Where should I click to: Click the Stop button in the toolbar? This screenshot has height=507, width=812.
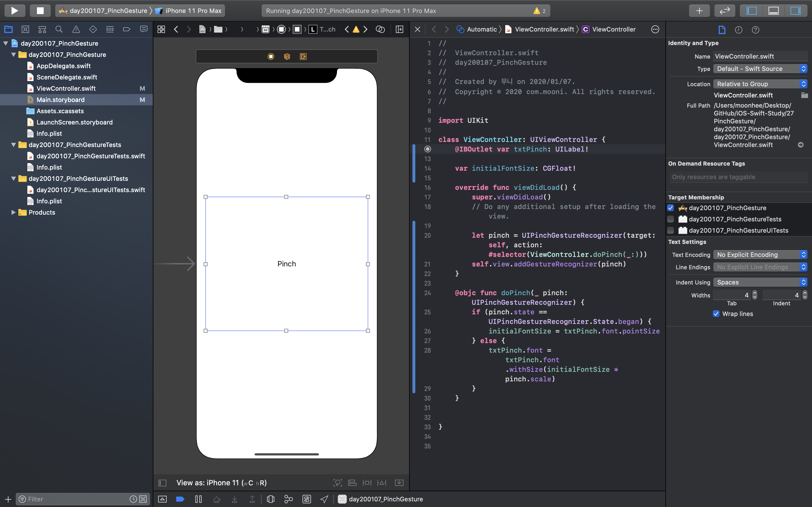point(40,11)
